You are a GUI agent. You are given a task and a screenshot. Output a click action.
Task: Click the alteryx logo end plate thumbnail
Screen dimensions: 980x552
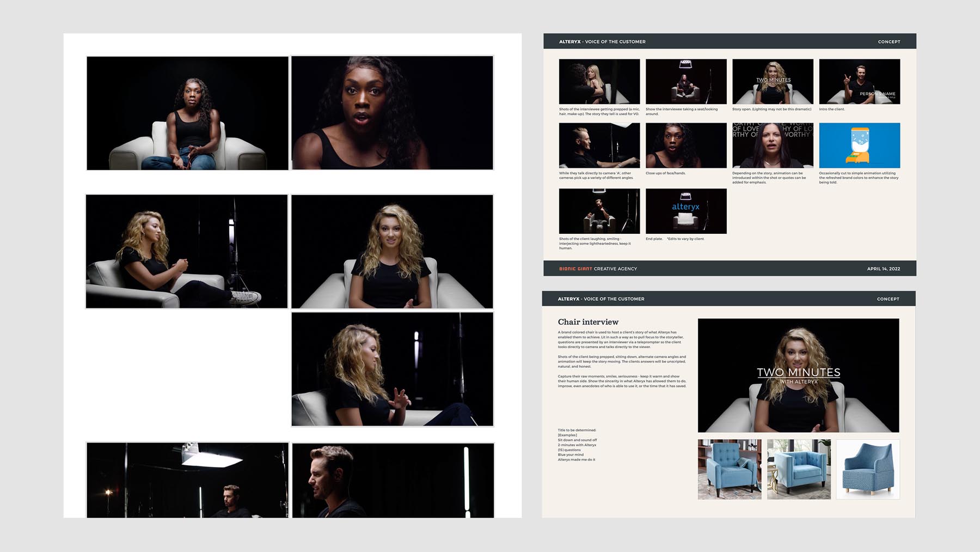[686, 211]
